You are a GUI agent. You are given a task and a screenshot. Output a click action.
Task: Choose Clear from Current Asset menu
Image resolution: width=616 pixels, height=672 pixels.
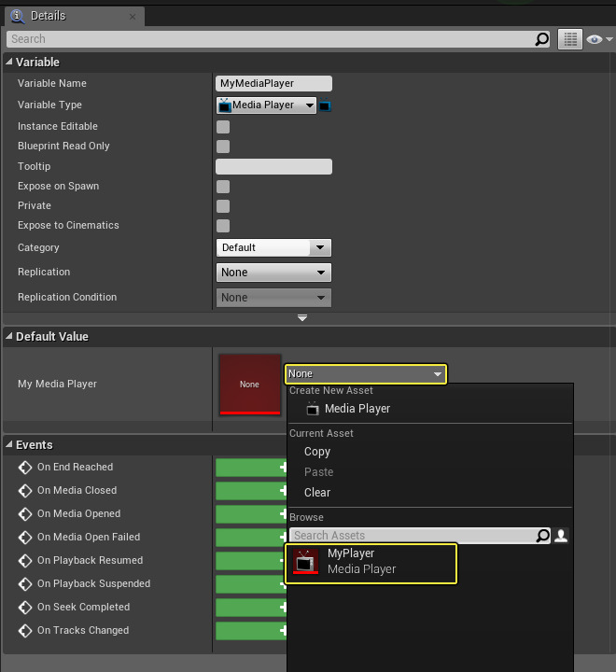pos(317,493)
